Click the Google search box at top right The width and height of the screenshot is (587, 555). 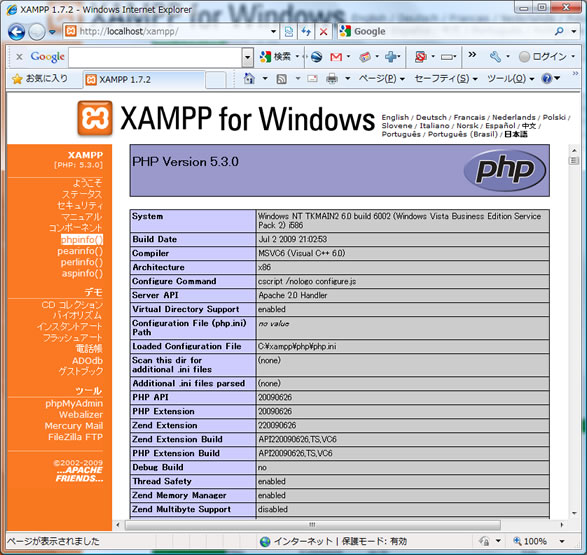pos(445,31)
